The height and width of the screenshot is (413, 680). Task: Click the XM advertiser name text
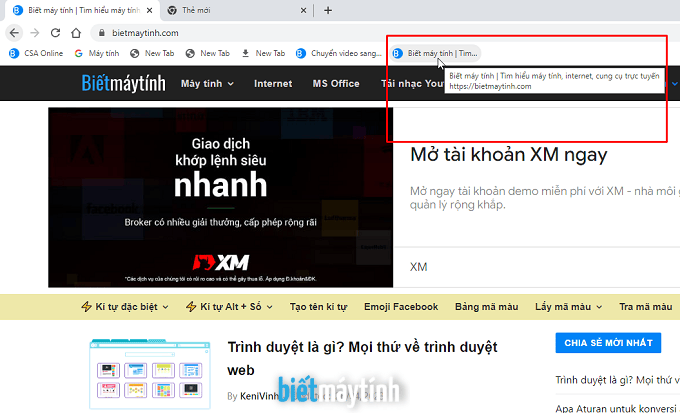coord(418,267)
